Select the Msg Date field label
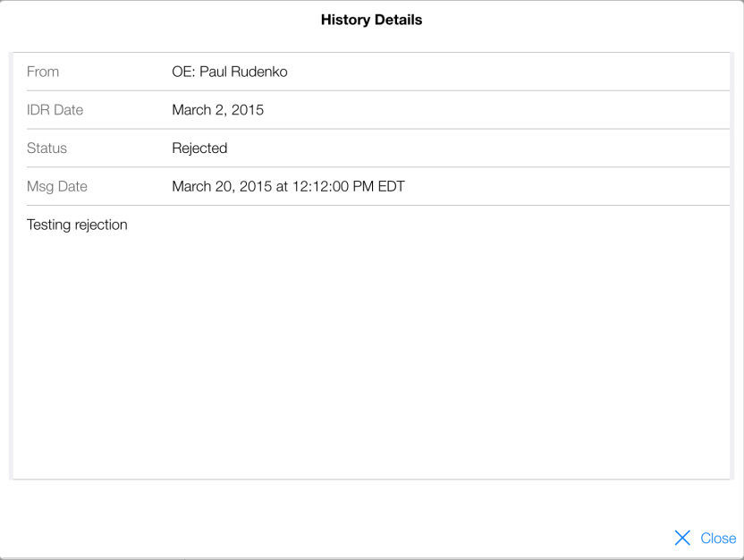The width and height of the screenshot is (744, 560). click(57, 187)
